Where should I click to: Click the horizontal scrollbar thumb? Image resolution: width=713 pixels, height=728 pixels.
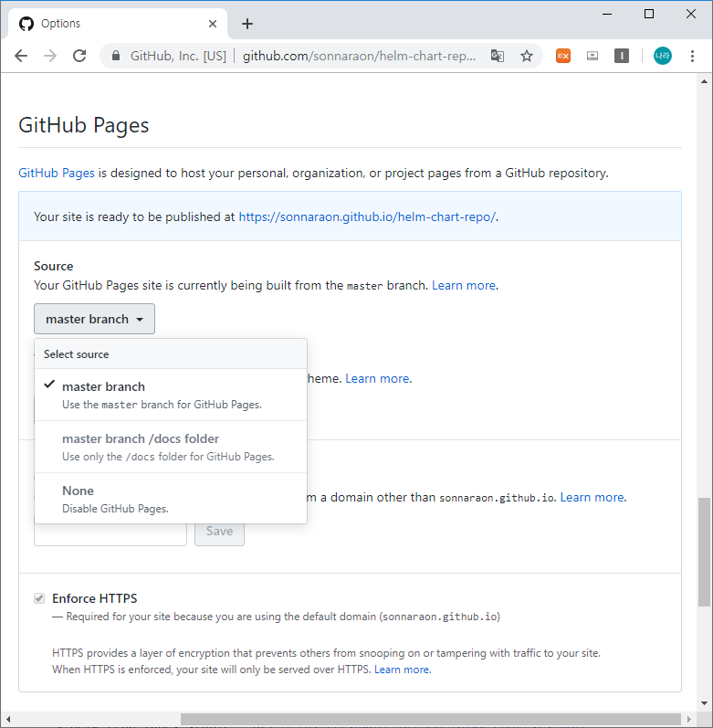431,719
